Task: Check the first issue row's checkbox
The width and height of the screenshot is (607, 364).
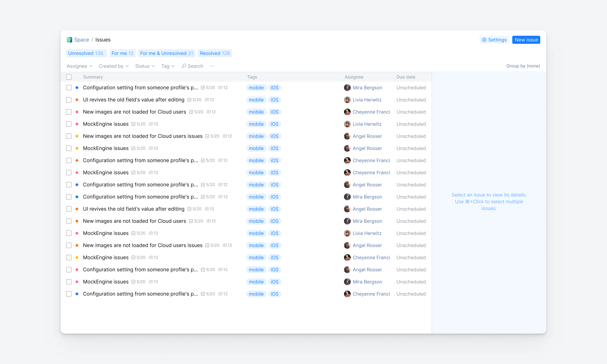Action: point(69,88)
